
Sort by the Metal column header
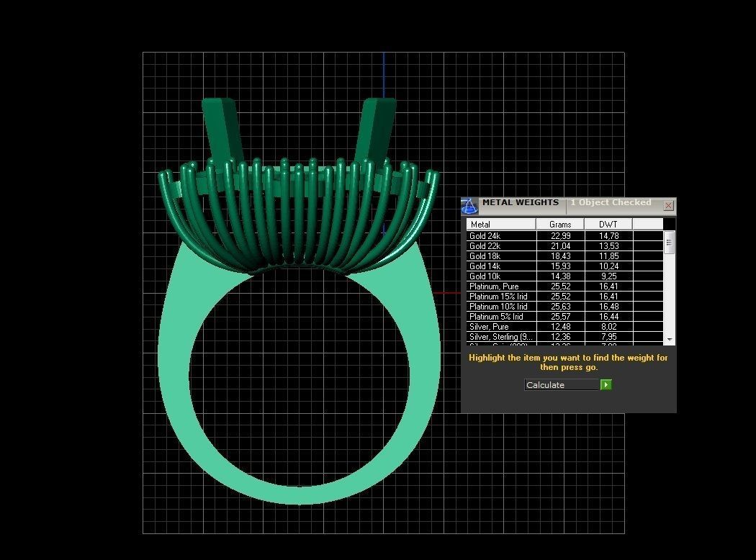tap(501, 224)
